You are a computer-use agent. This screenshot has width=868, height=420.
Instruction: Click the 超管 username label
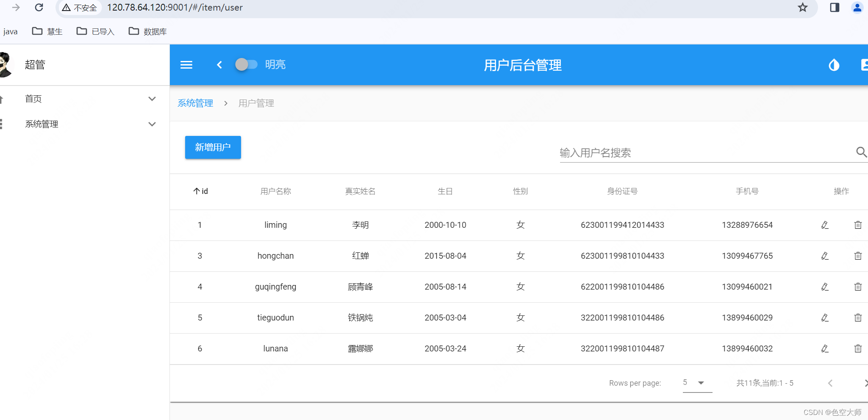35,65
